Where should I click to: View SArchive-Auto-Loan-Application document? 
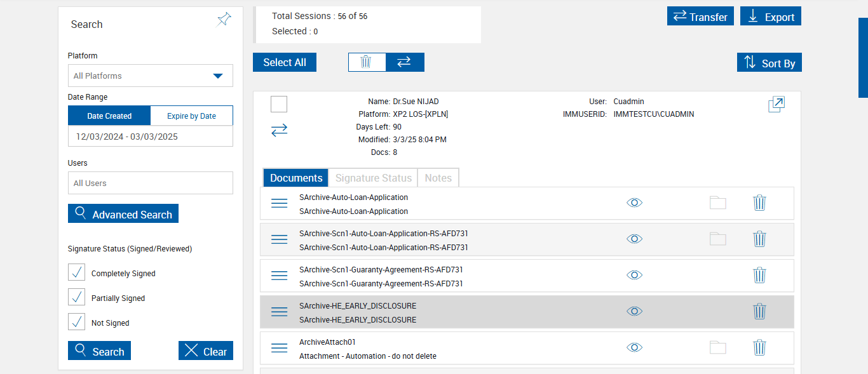coord(634,203)
